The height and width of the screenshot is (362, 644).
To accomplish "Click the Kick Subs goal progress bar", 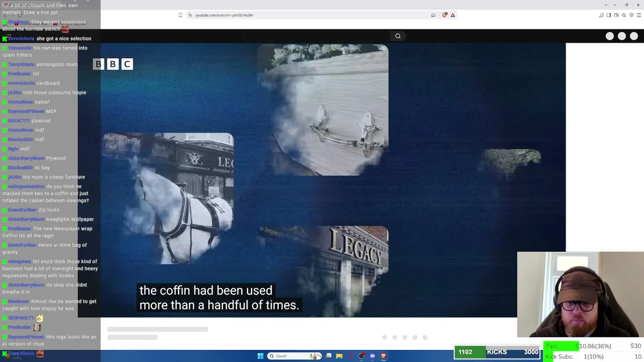I will (593, 356).
